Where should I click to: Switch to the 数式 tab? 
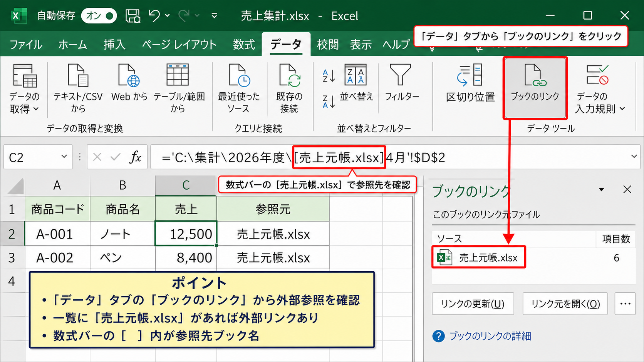tap(244, 45)
